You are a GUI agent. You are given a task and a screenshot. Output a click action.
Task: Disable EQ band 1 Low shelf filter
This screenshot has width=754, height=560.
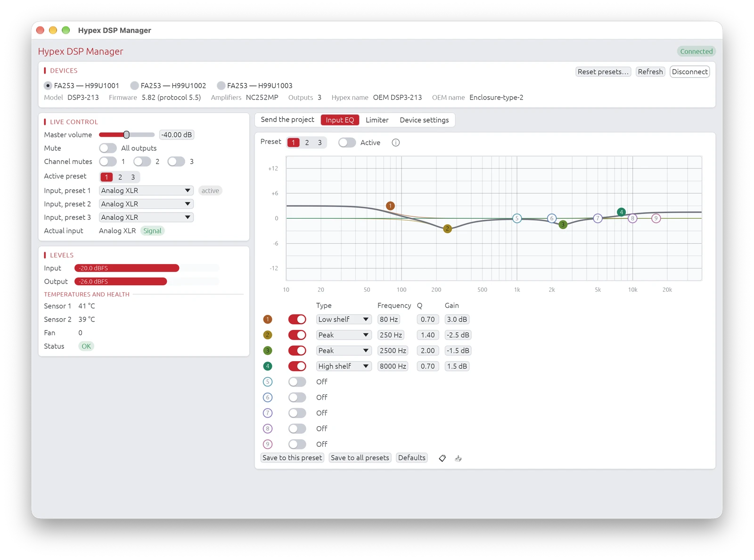297,320
